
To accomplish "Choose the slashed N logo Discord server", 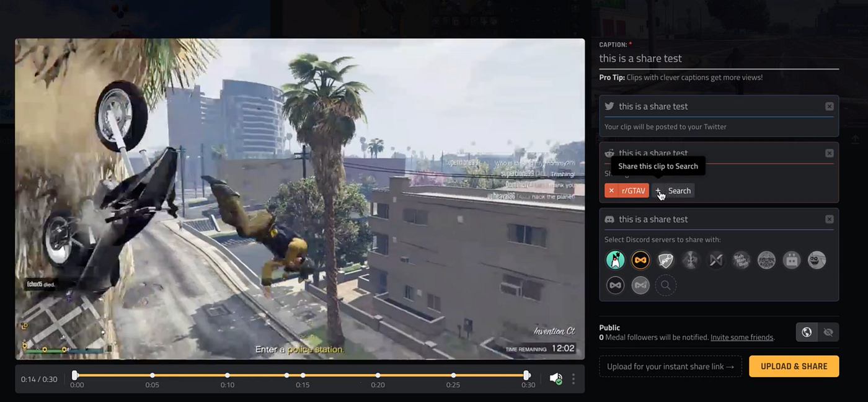I will [x=716, y=260].
